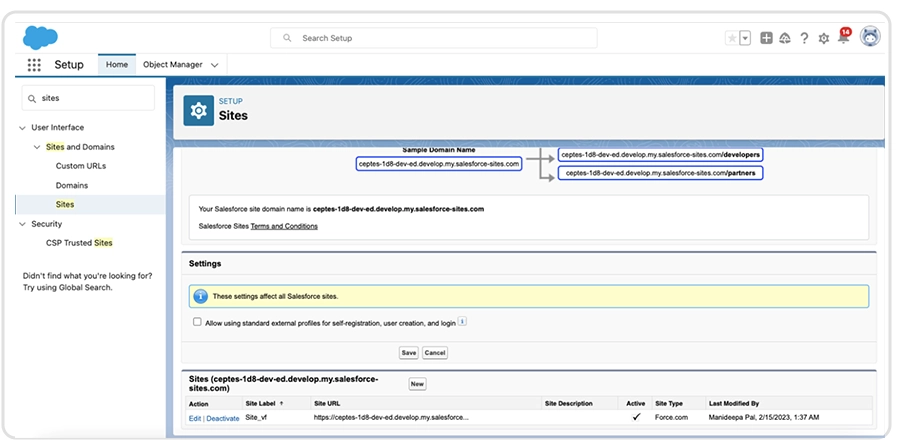
Task: Collapse the User Interface tree section
Action: click(x=23, y=128)
